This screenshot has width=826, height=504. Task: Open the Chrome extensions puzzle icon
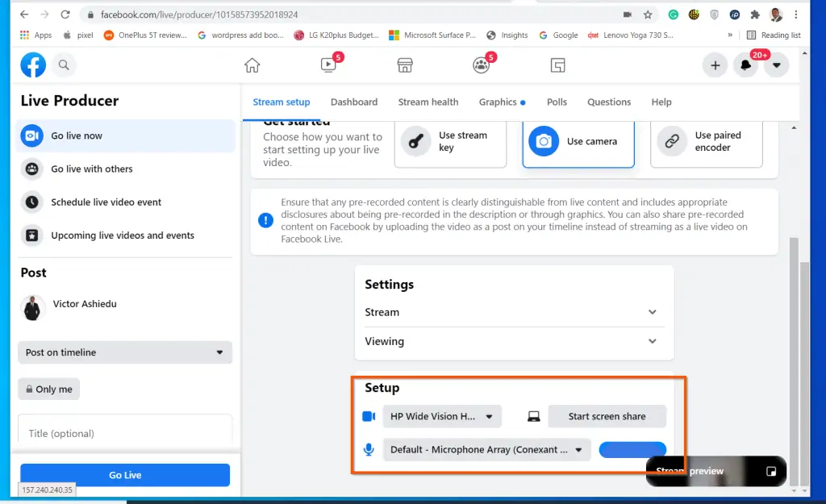[755, 15]
